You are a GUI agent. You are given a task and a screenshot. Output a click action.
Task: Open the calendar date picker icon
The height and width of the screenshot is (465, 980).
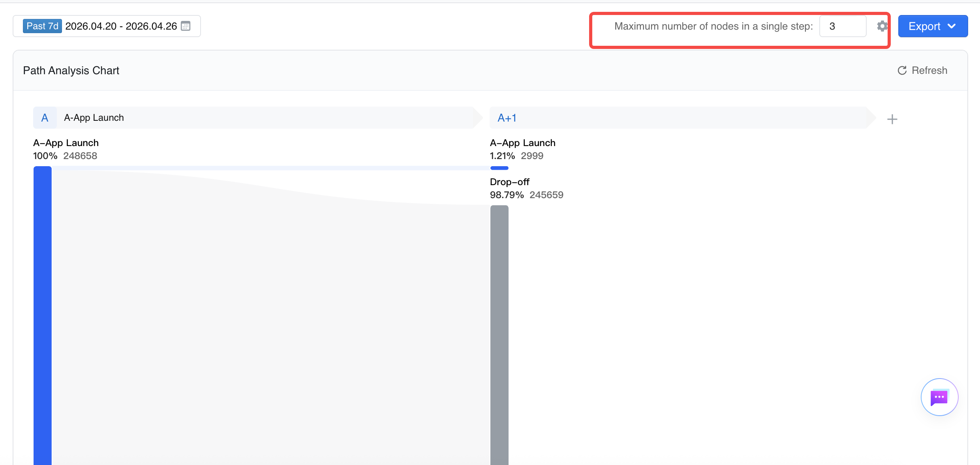click(x=186, y=26)
